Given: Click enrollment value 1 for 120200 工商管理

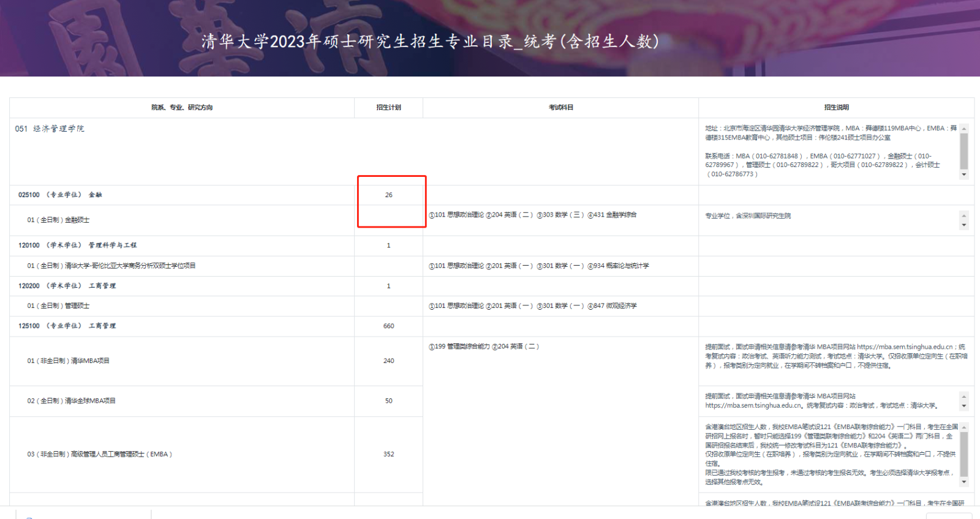Looking at the screenshot, I should coord(388,286).
